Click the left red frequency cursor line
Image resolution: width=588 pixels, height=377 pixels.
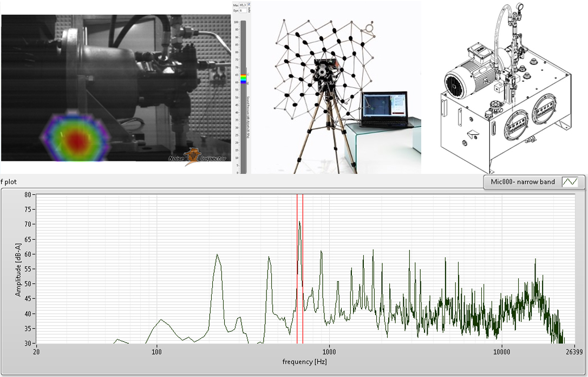297,269
